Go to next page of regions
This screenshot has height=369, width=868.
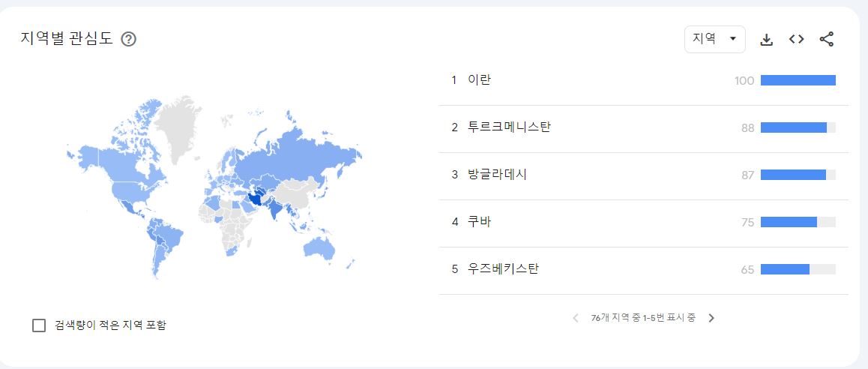tap(711, 318)
